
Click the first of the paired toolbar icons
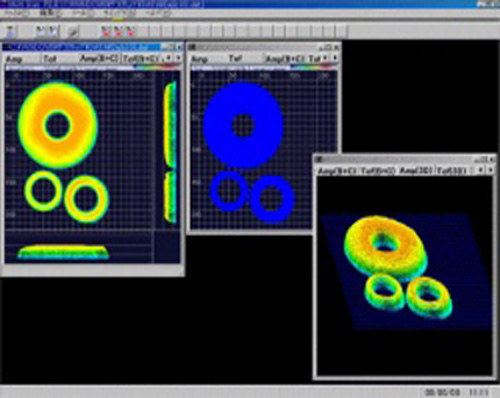coord(40,31)
